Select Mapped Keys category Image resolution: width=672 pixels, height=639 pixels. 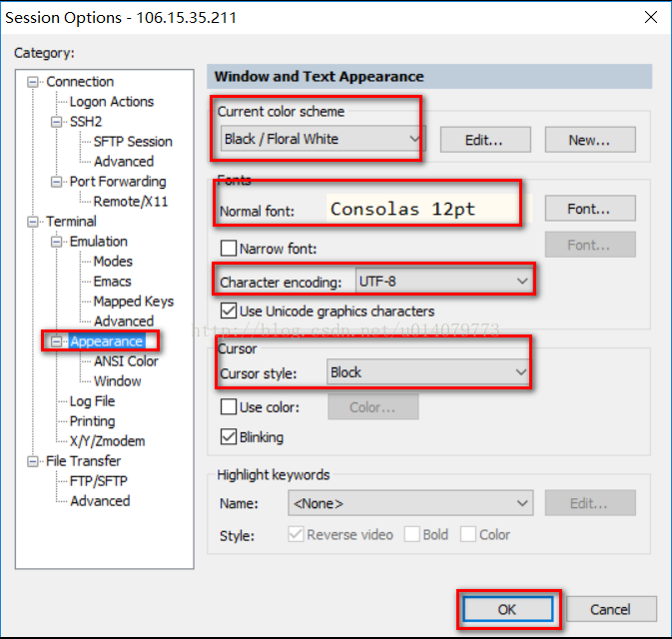click(134, 302)
